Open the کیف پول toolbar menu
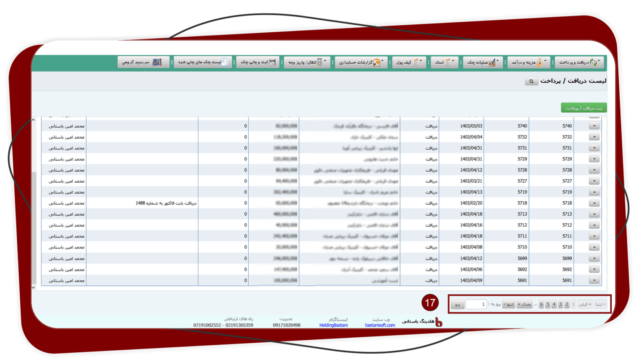The width and height of the screenshot is (644, 362). (409, 62)
